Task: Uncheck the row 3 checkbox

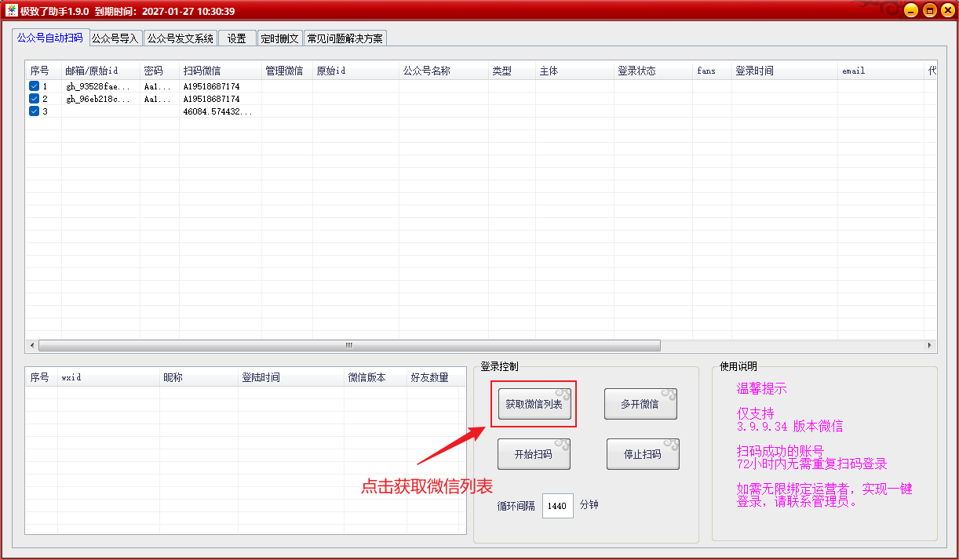Action: pyautogui.click(x=34, y=111)
